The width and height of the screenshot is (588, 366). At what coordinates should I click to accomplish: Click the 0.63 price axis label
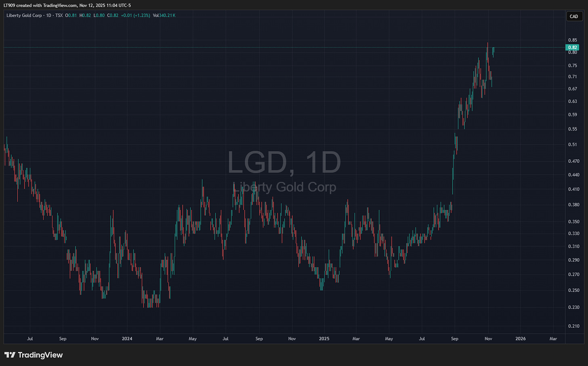(573, 101)
